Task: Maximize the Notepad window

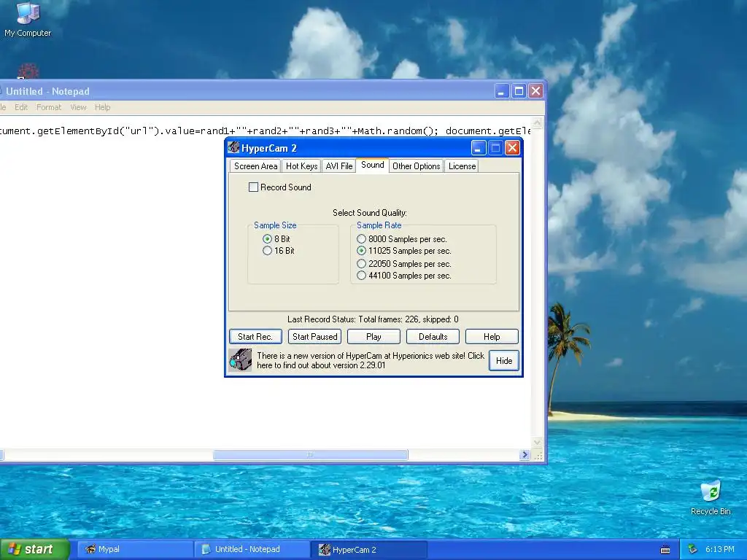Action: coord(519,91)
